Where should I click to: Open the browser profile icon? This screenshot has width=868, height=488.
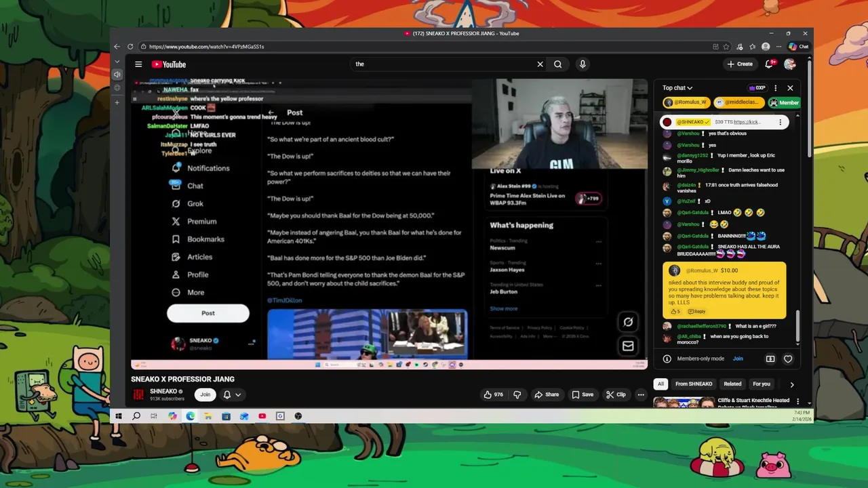(766, 47)
